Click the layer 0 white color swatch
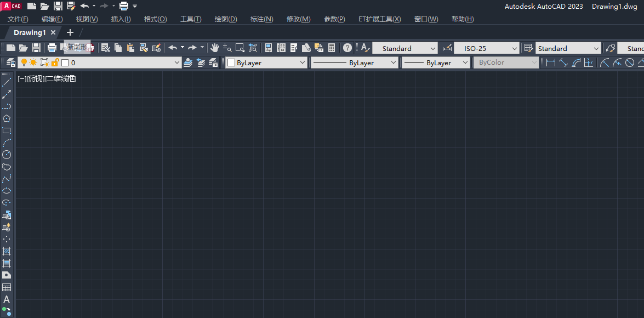Screen dimensions: 644x318 pos(65,63)
